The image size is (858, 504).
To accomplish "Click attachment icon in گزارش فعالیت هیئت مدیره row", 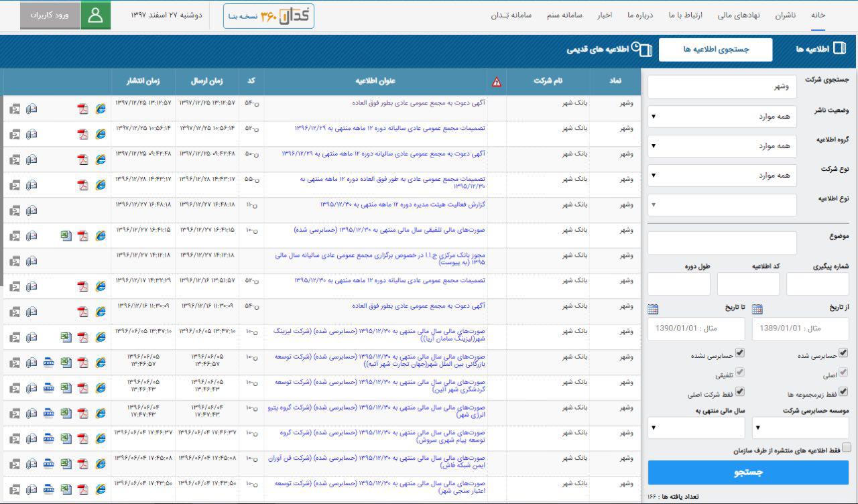I will coord(32,210).
